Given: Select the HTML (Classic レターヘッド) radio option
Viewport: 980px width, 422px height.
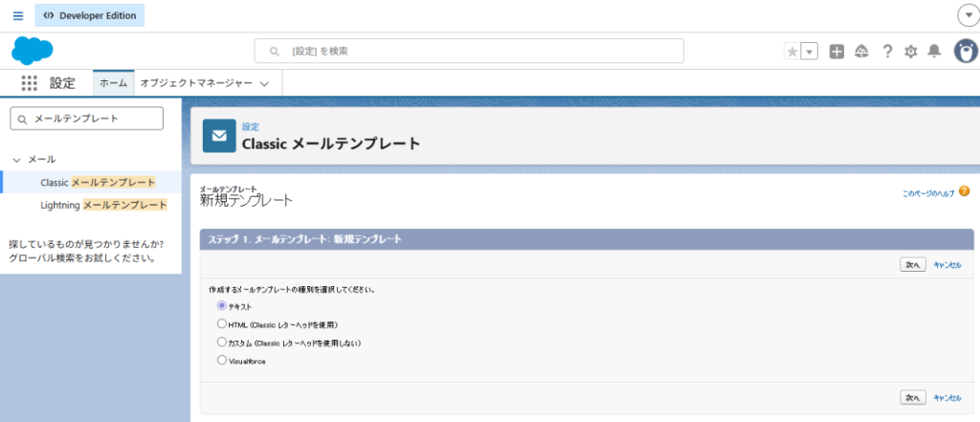Looking at the screenshot, I should (222, 324).
